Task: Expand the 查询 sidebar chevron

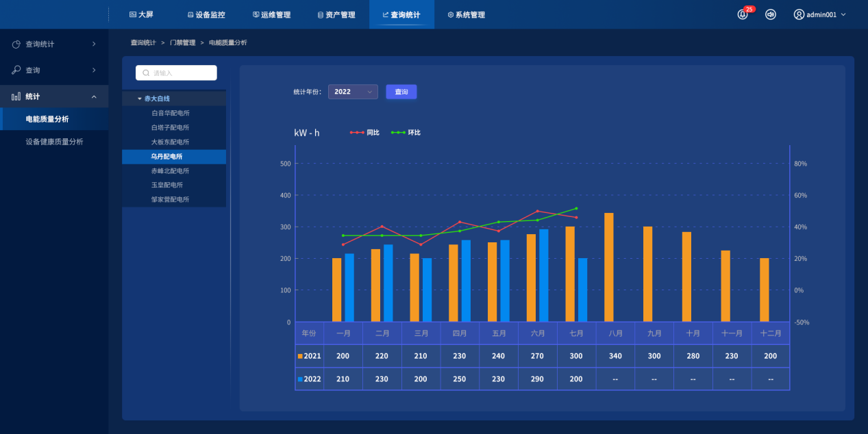Action: click(94, 70)
